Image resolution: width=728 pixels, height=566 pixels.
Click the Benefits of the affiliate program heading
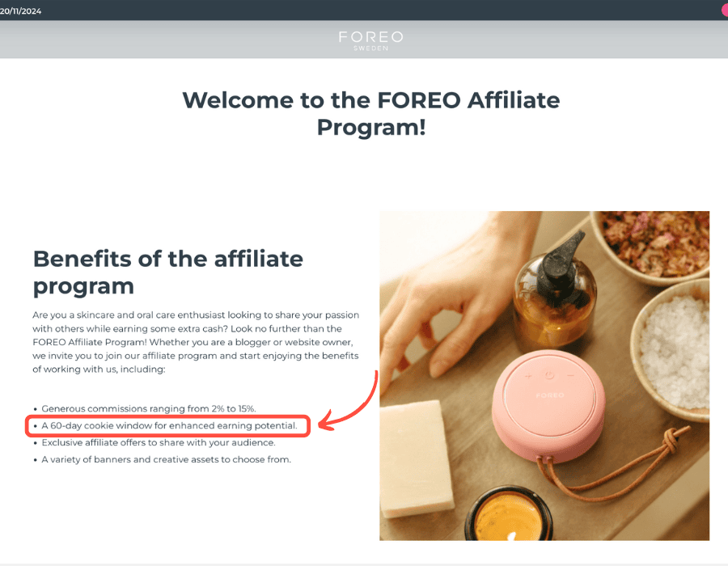[167, 272]
